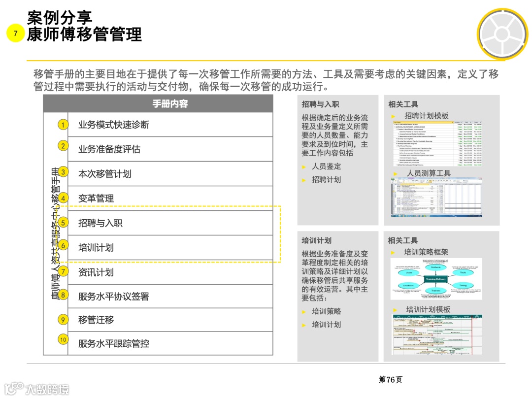The image size is (532, 399).
Task: Select numbered circle 8 beside 服务水平协议签署
Action: coord(63,295)
